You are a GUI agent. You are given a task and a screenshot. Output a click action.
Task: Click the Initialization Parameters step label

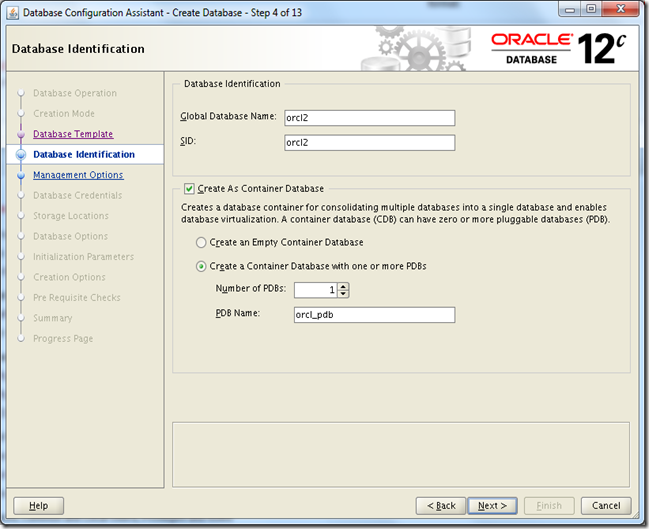[84, 257]
